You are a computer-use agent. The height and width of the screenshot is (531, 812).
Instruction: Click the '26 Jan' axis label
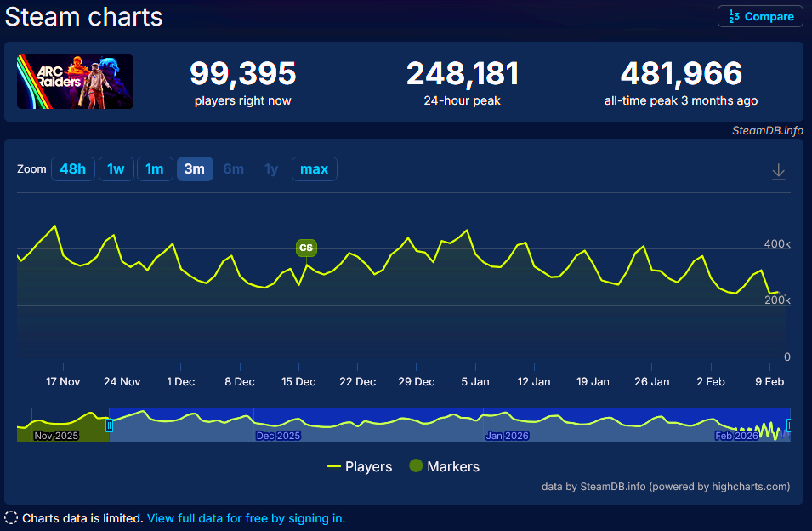coord(652,382)
